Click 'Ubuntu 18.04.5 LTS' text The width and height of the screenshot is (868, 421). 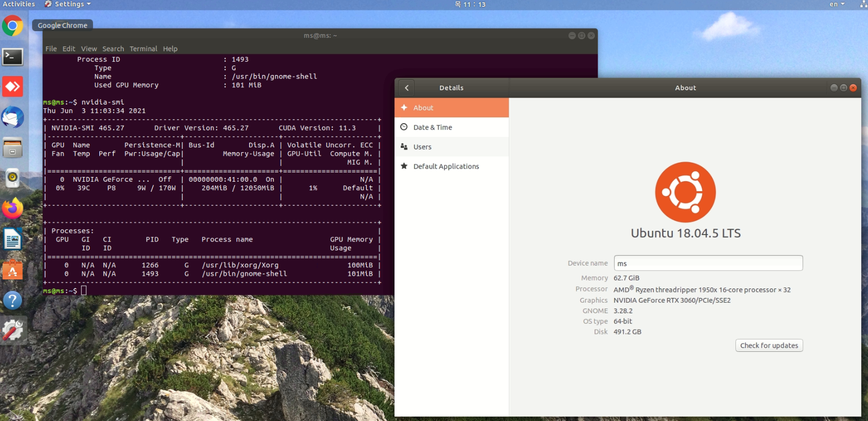coord(685,233)
